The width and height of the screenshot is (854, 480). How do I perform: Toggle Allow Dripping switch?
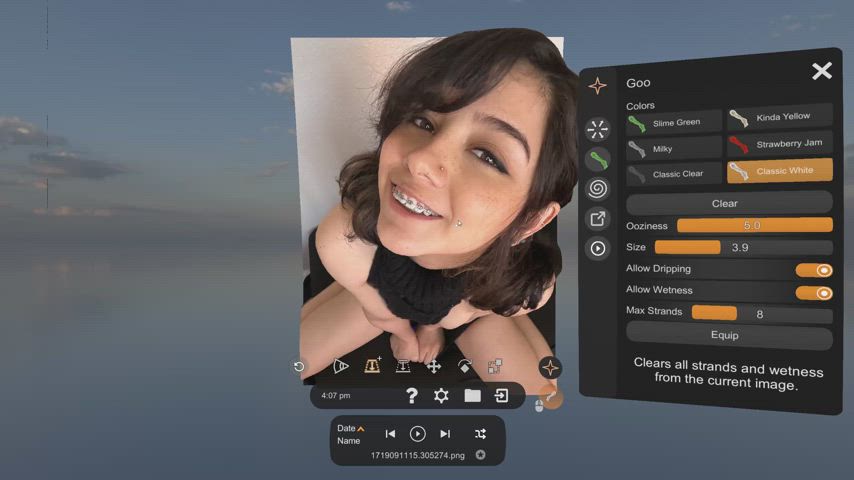pyautogui.click(x=814, y=270)
